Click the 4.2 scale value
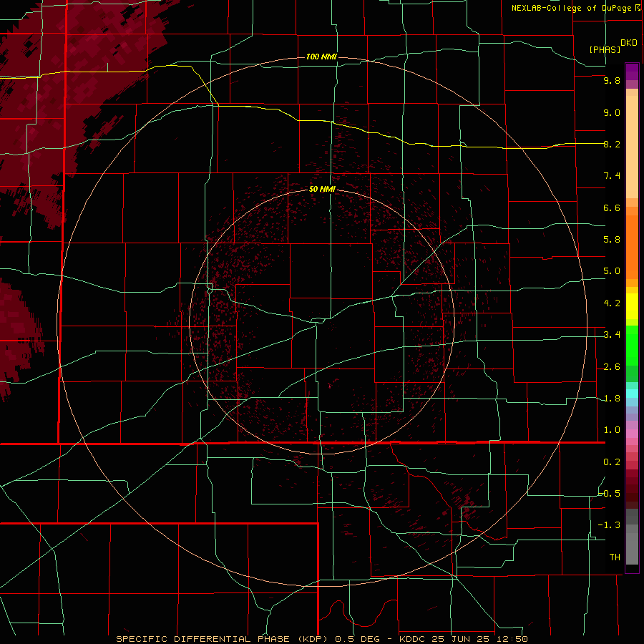 coord(612,303)
